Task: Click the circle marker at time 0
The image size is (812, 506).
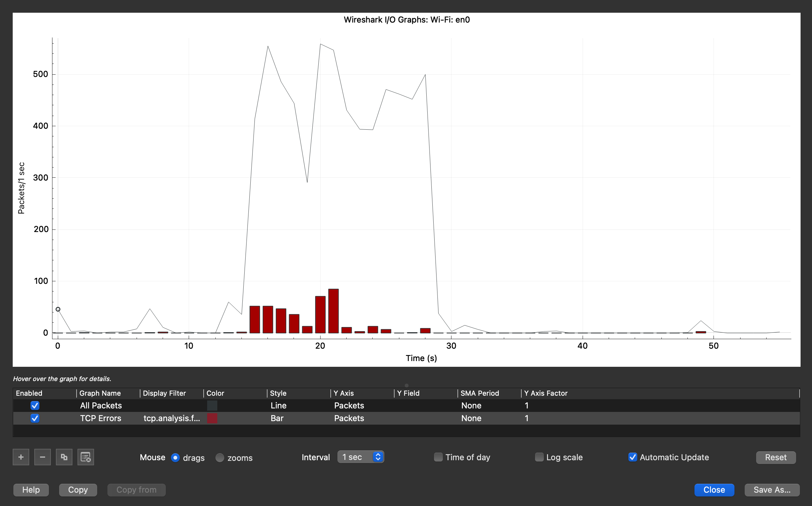Action: click(58, 309)
